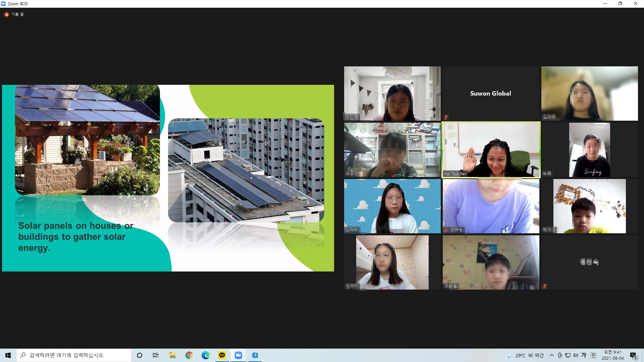This screenshot has height=362, width=644.
Task: Select the Kai Teacher video tile
Action: [491, 149]
